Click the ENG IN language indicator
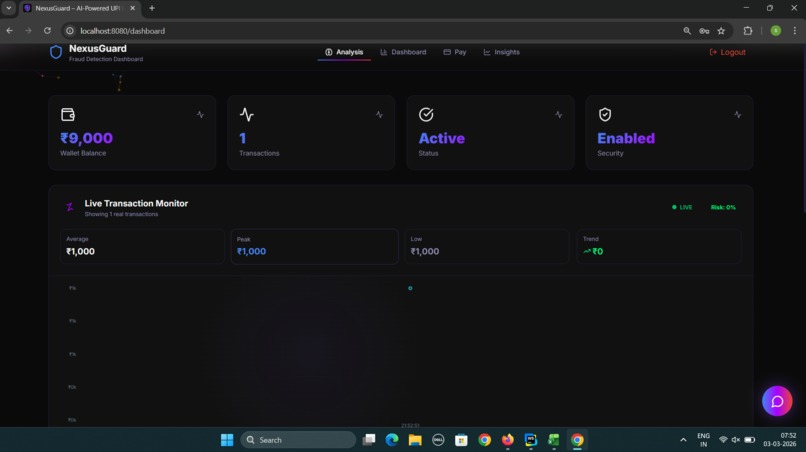 [x=703, y=440]
